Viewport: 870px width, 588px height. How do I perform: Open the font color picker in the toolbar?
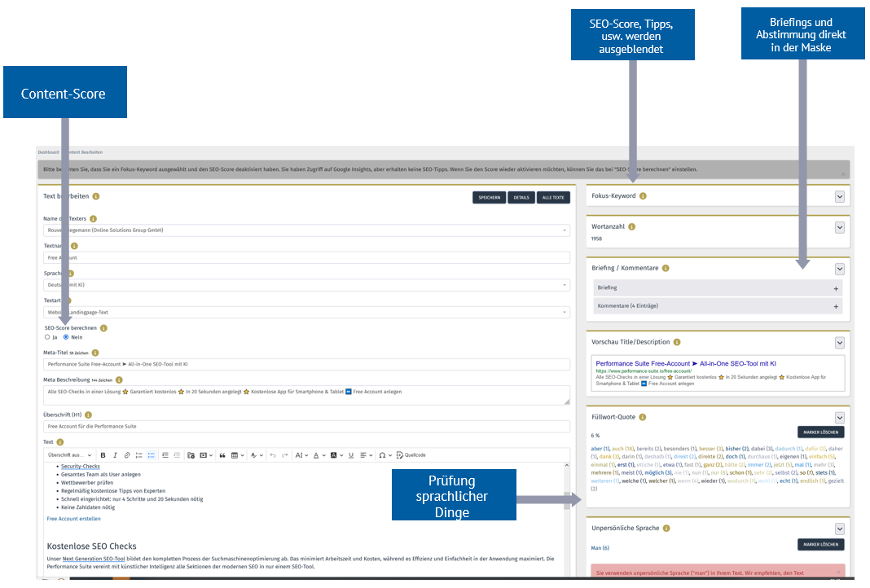click(x=317, y=454)
